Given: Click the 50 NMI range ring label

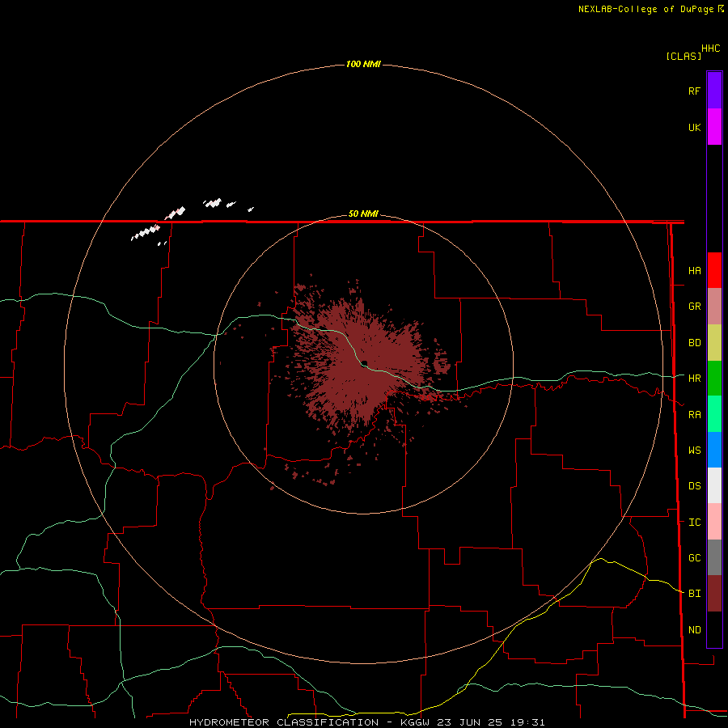Looking at the screenshot, I should [363, 214].
